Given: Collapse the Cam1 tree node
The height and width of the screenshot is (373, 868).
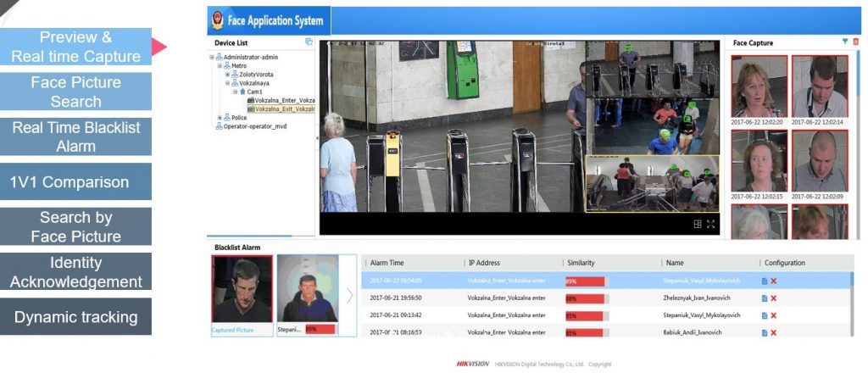Looking at the screenshot, I should (x=236, y=92).
